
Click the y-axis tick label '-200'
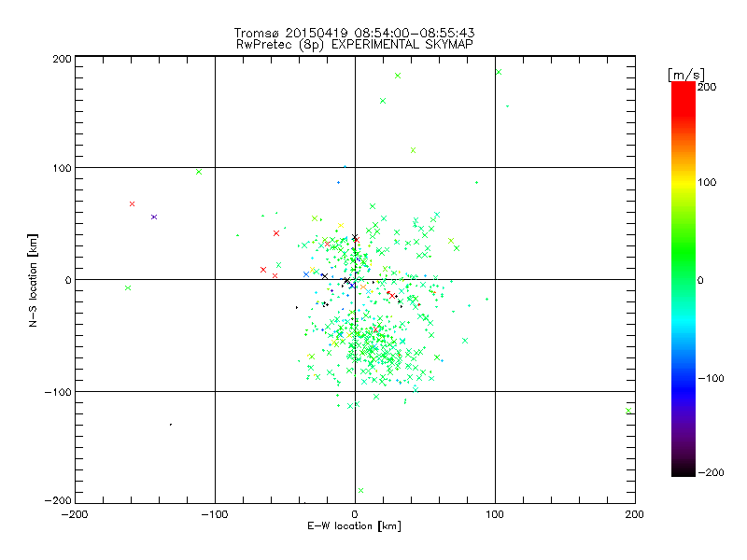(x=58, y=500)
